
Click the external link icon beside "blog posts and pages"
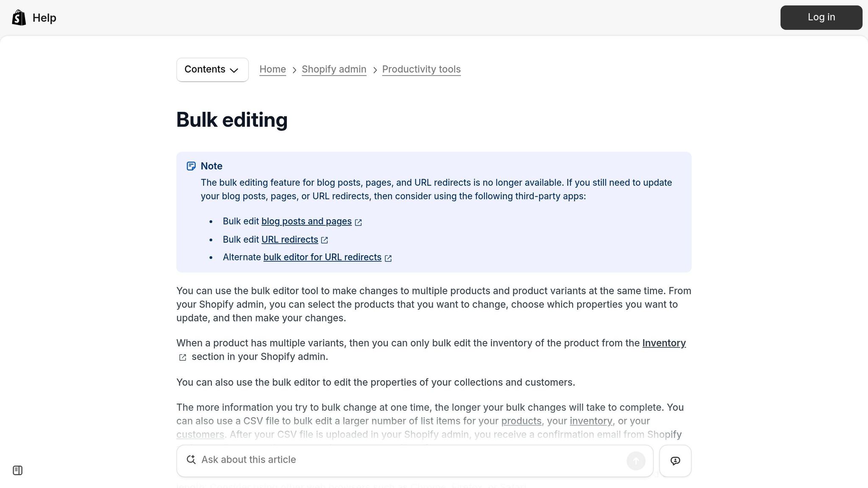[x=359, y=222]
